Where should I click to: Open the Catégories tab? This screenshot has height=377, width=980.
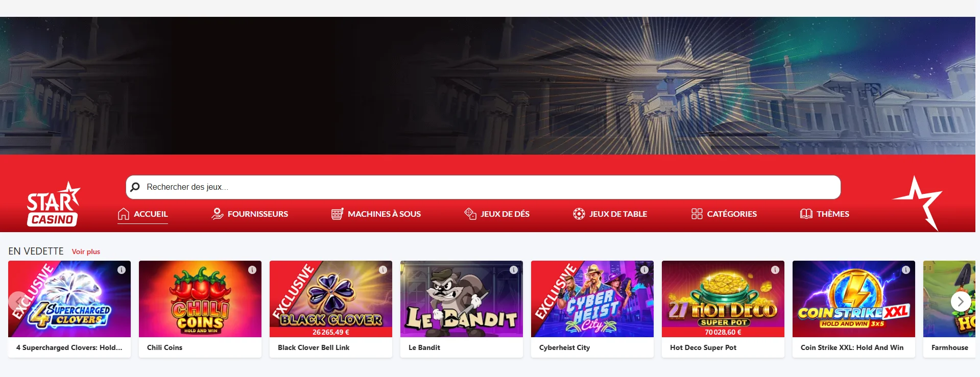coord(724,214)
